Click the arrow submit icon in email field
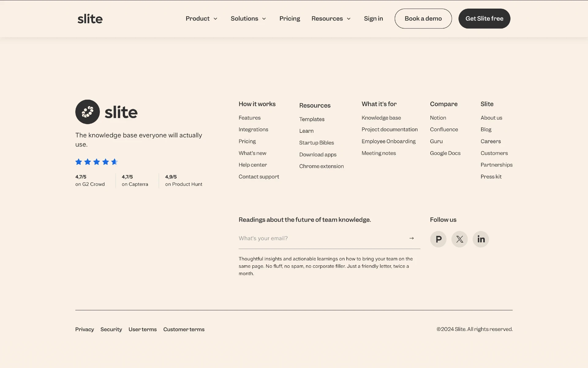Viewport: 588px width, 368px height. point(412,238)
